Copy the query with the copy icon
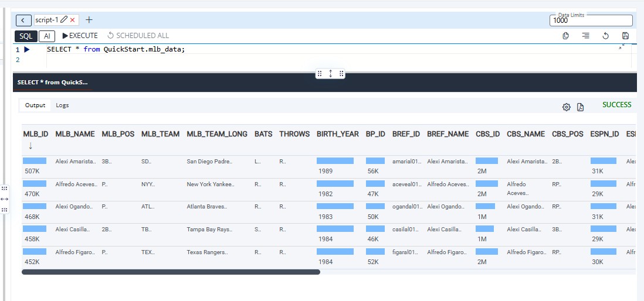Screen dimensions: 644x301 coord(566,36)
